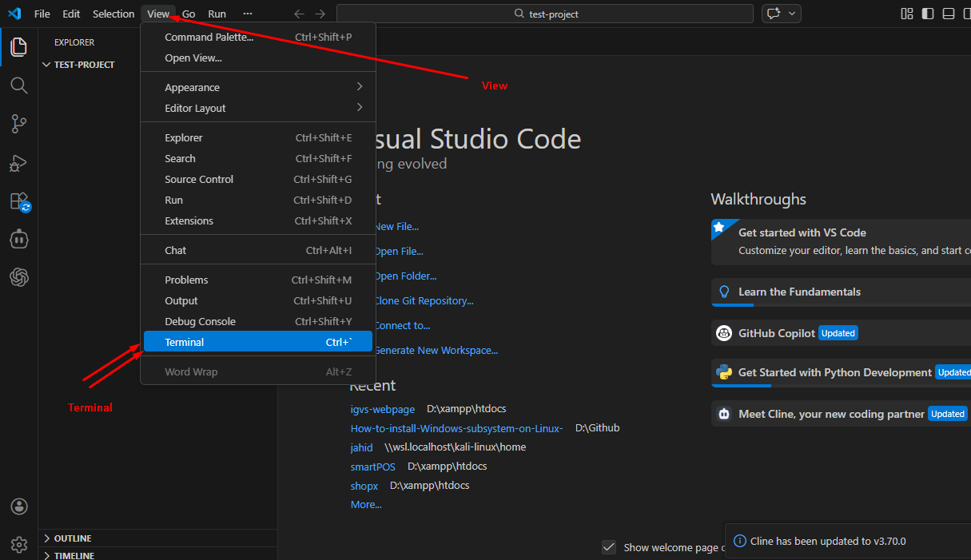Close the View menu via its title

coord(158,14)
